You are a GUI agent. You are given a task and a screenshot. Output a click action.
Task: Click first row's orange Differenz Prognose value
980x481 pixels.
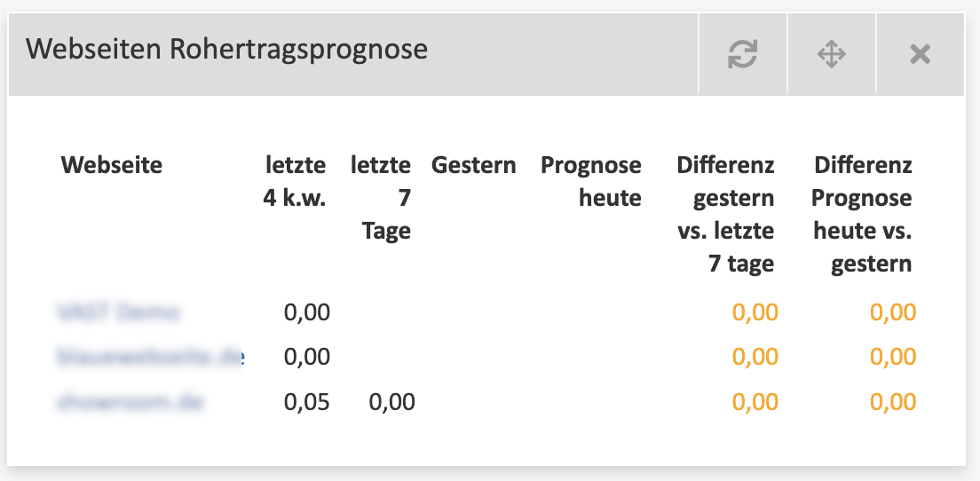893,311
